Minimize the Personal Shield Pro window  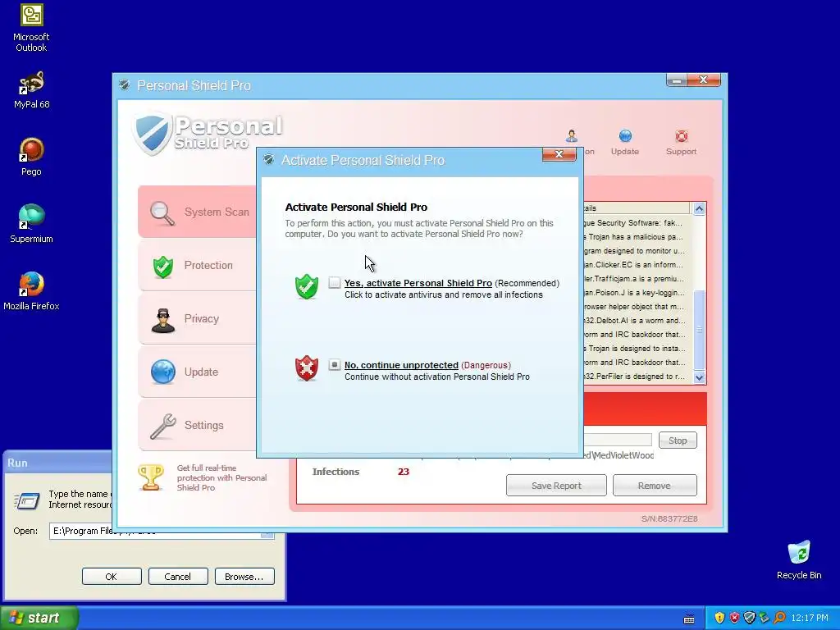pyautogui.click(x=677, y=80)
